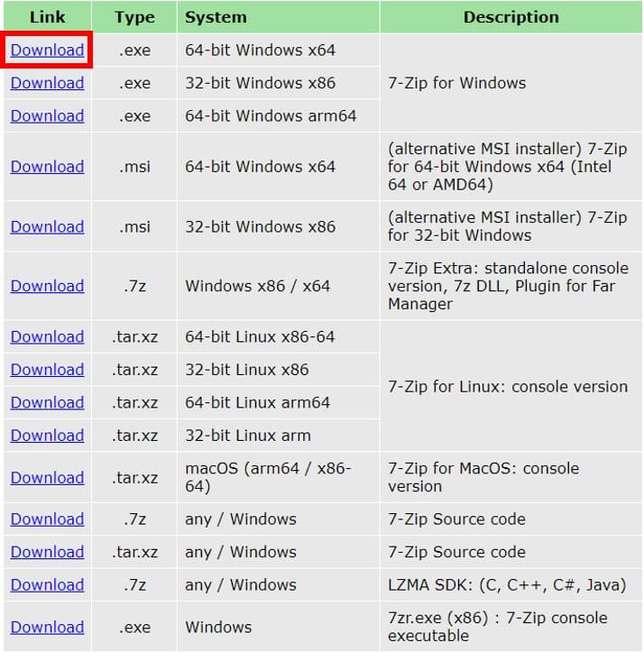Click Download link for 64-bit Windows arm64
This screenshot has width=644, height=652.
pos(48,115)
